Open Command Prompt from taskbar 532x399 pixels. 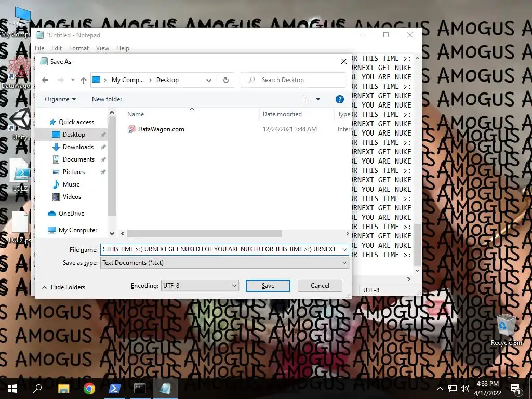point(140,389)
